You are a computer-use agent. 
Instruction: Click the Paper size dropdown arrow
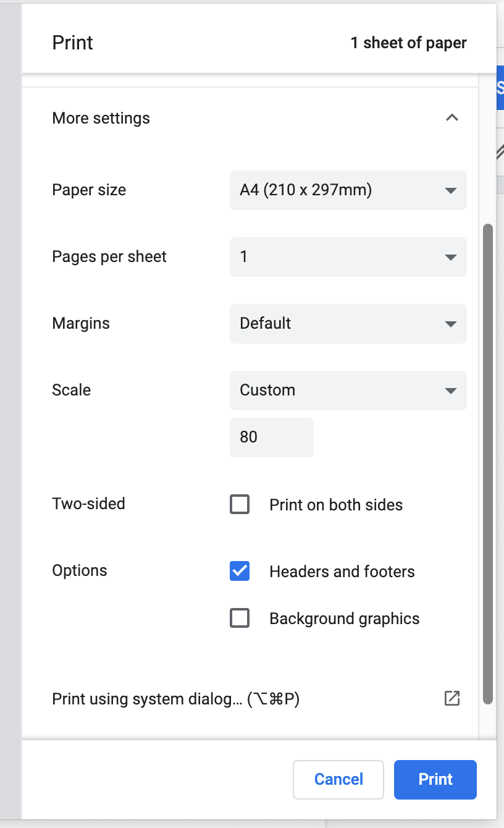tap(451, 190)
